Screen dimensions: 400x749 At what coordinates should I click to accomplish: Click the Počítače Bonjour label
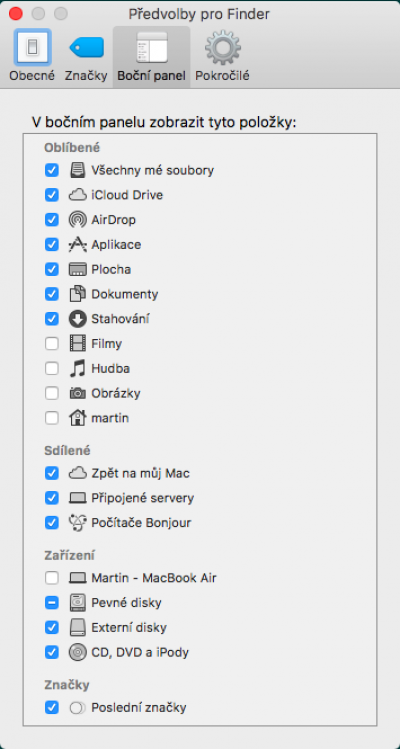click(141, 523)
